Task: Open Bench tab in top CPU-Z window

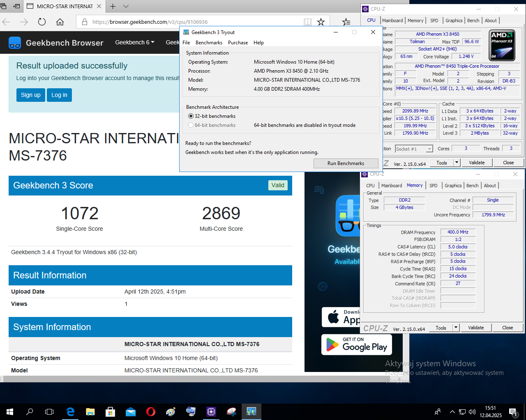Action: (473, 21)
